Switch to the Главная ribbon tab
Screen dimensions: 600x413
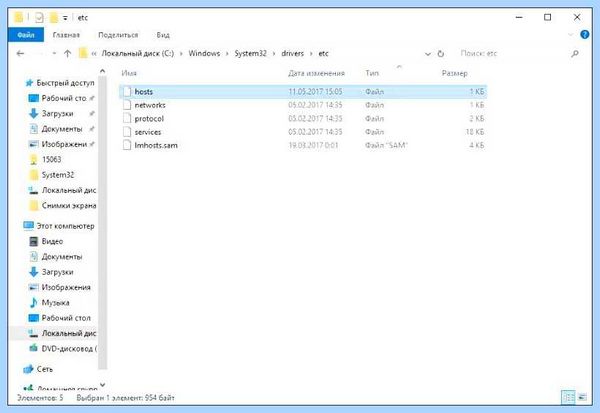[x=66, y=35]
